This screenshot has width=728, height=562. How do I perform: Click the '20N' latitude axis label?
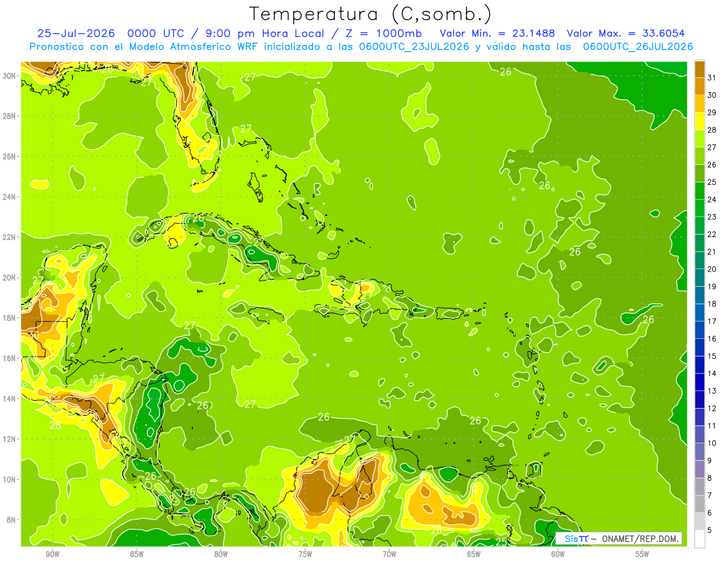click(x=9, y=278)
